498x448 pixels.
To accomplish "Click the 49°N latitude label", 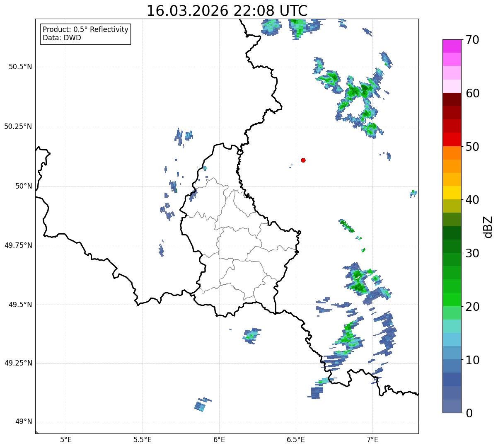I will 24,422.
